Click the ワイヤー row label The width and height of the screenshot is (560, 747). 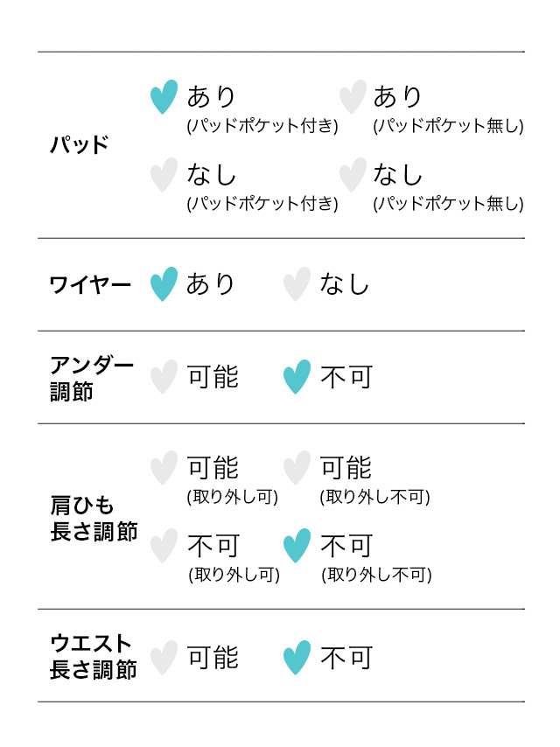pyautogui.click(x=90, y=285)
